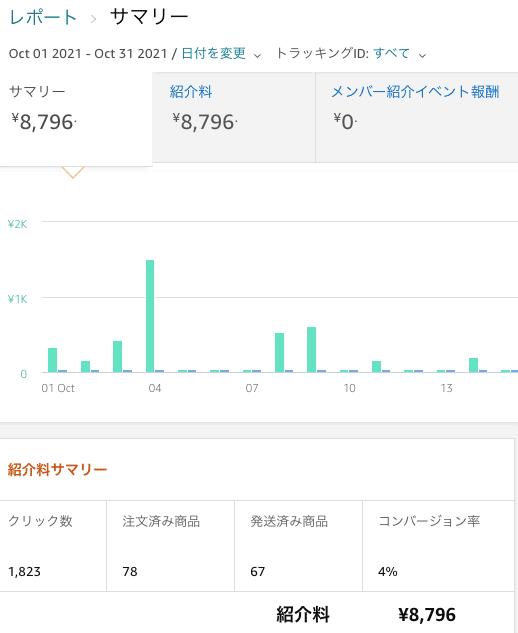Click the 1,823 clicks value
Screen dimensions: 518x633
[25, 572]
